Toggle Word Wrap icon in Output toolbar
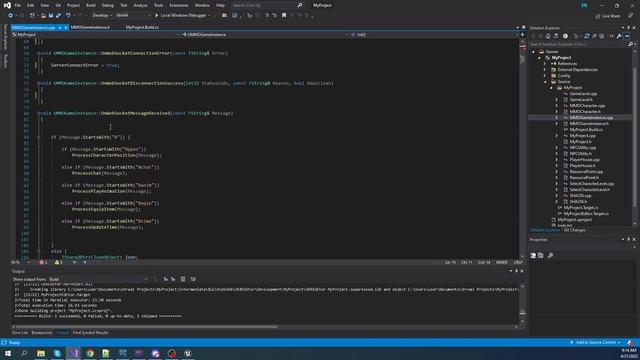 193,279
